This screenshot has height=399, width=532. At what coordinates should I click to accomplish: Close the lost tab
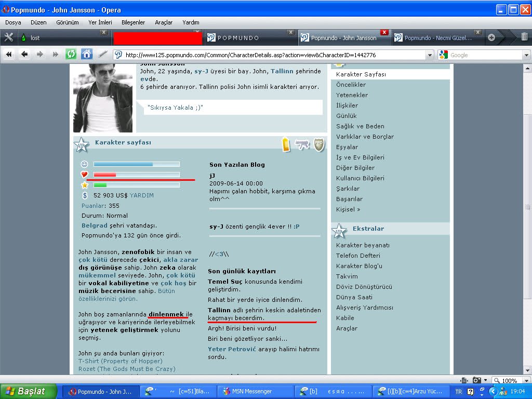coord(104,32)
